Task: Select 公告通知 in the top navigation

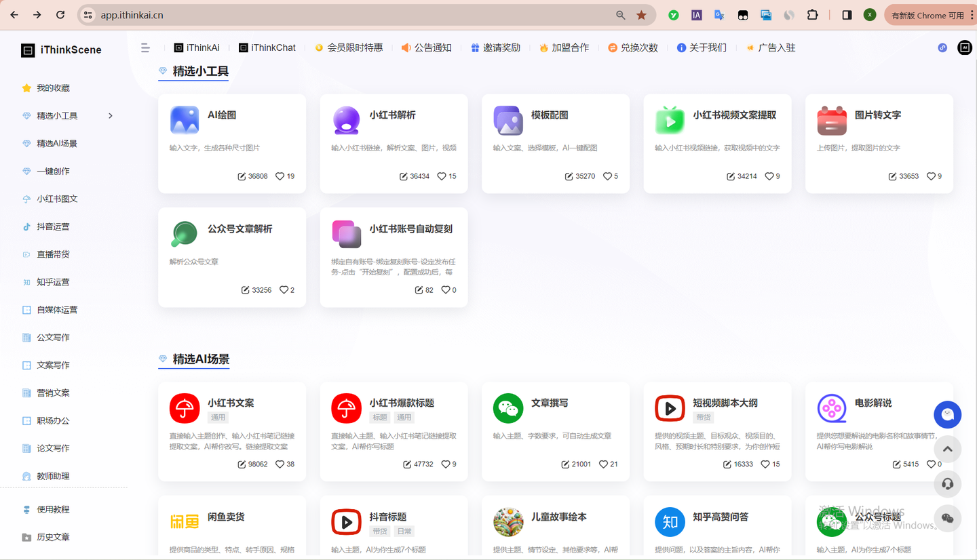Action: pyautogui.click(x=427, y=47)
